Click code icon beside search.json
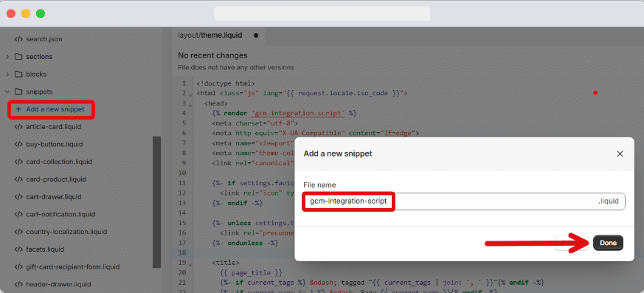 (18, 39)
